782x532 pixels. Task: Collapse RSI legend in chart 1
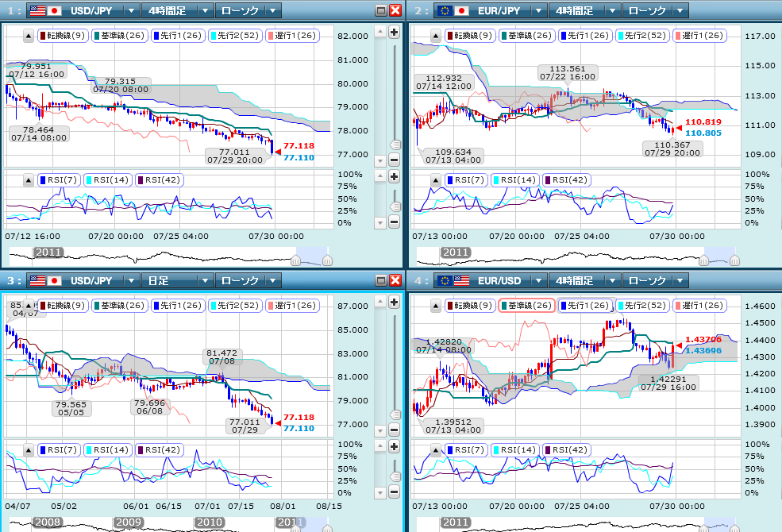29,180
